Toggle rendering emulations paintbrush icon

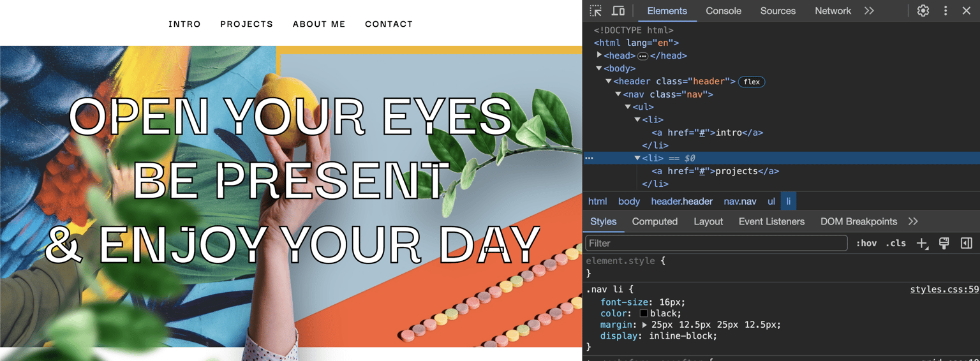point(944,243)
